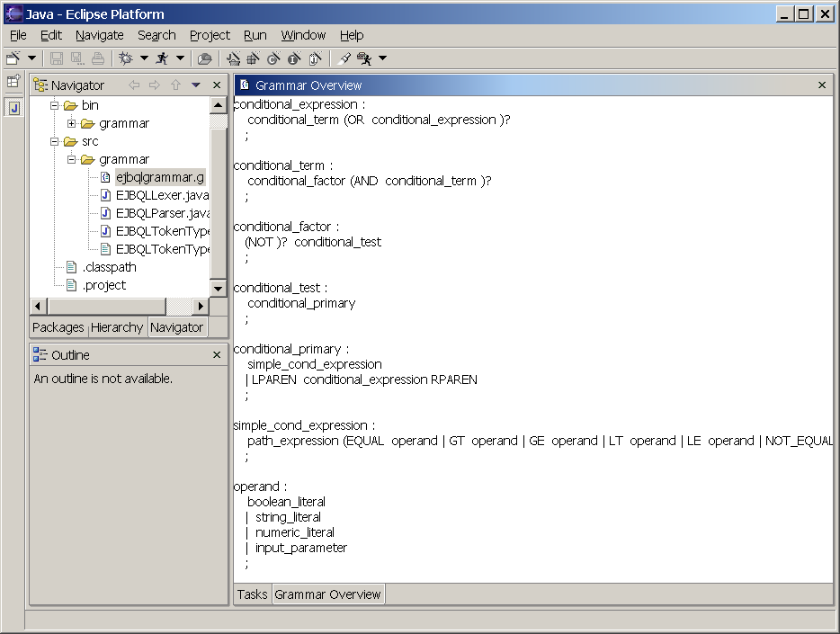The width and height of the screenshot is (840, 634).
Task: Click the New wizard toolbar icon
Action: point(13,58)
